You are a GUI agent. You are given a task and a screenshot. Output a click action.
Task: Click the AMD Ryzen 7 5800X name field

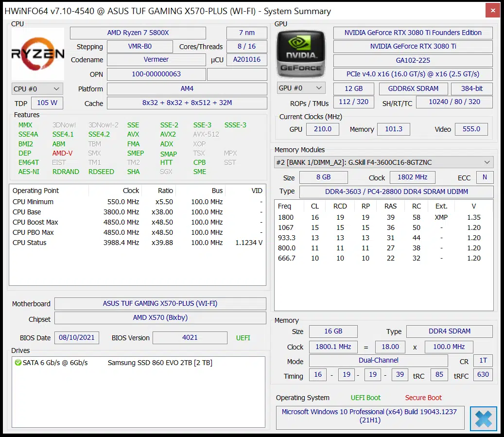pyautogui.click(x=138, y=33)
